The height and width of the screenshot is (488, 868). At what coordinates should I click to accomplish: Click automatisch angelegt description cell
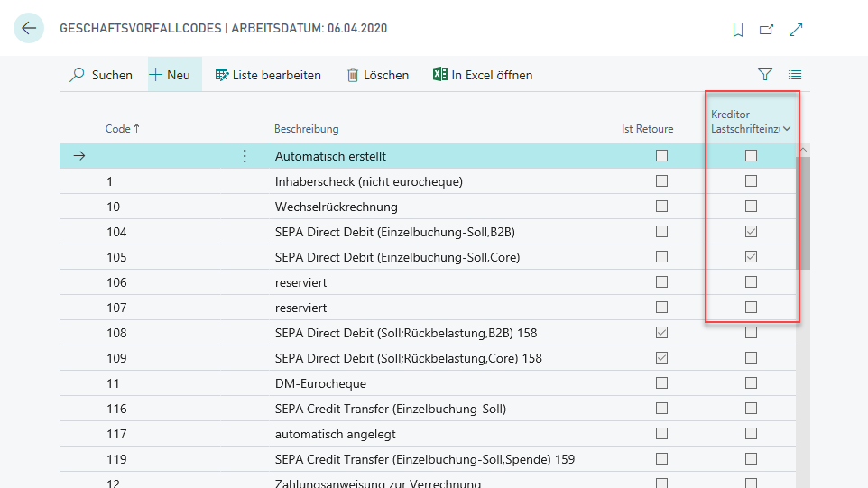point(335,434)
